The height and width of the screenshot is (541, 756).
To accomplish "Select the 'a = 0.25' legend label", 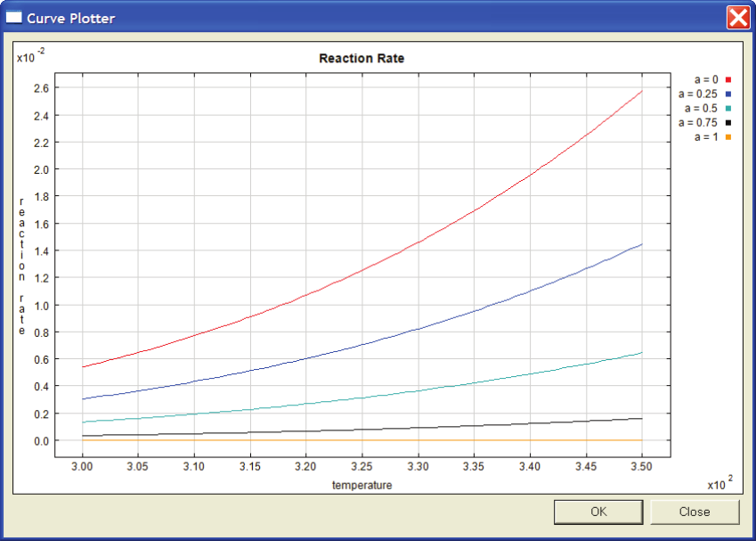I will tap(697, 94).
